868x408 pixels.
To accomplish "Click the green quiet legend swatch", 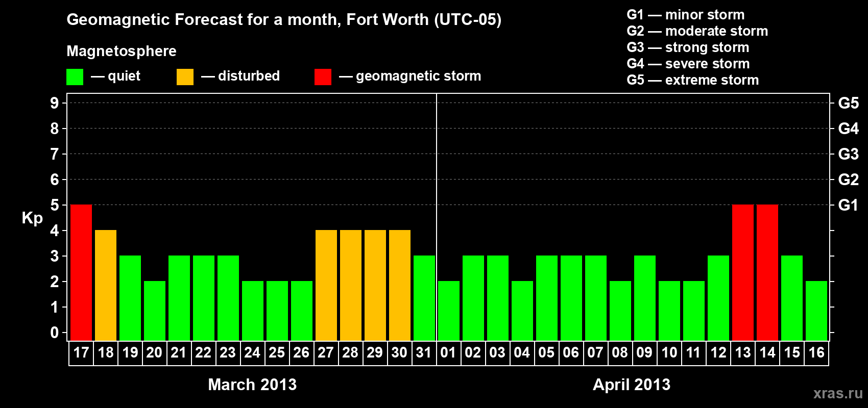I will tap(75, 77).
